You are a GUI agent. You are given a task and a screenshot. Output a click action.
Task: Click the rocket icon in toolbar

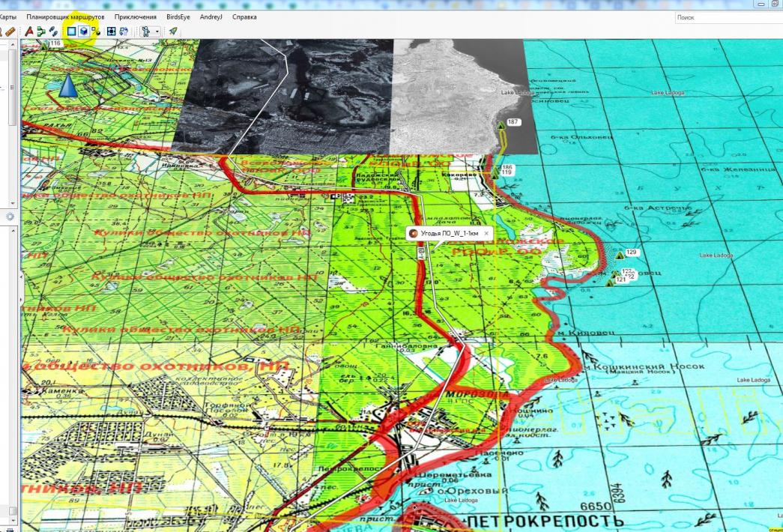click(x=173, y=31)
